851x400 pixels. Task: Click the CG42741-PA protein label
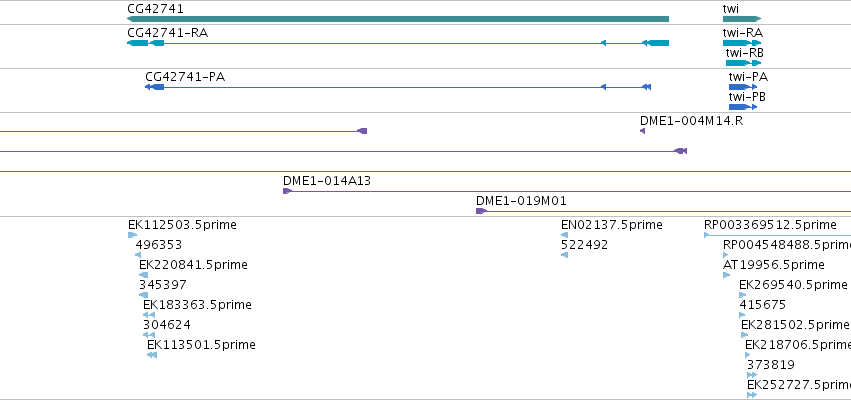click(x=185, y=77)
